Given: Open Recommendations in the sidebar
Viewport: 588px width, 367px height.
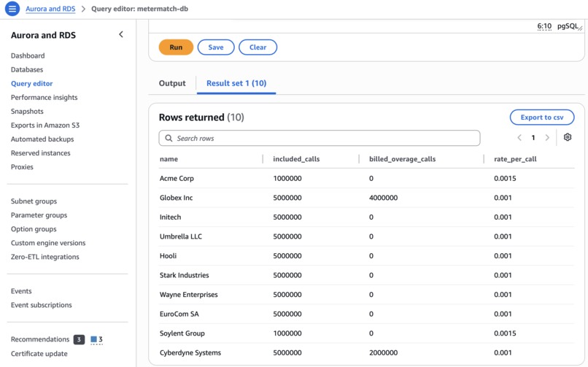Looking at the screenshot, I should [40, 339].
